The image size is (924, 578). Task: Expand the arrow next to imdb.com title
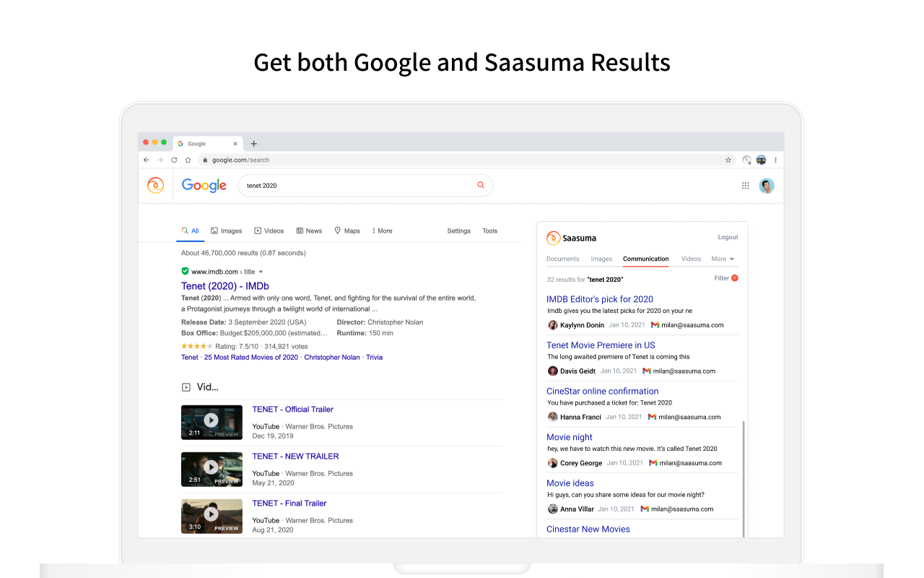click(261, 272)
